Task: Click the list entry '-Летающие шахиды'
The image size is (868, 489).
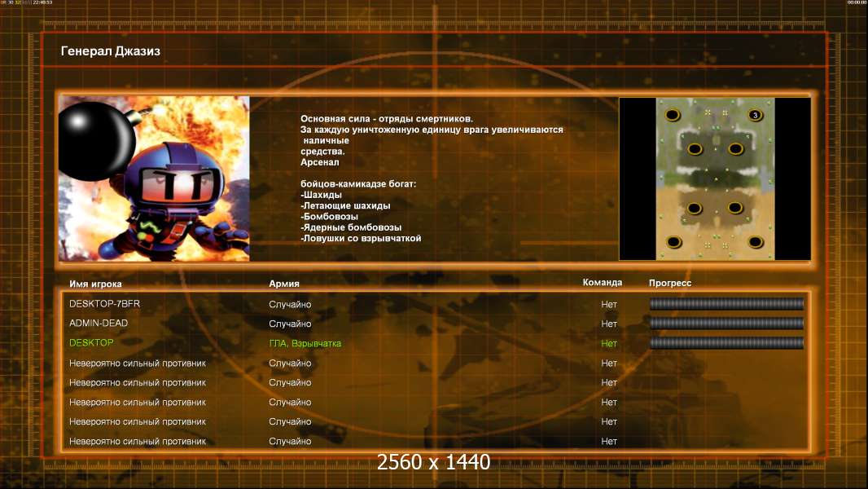Action: tap(345, 205)
